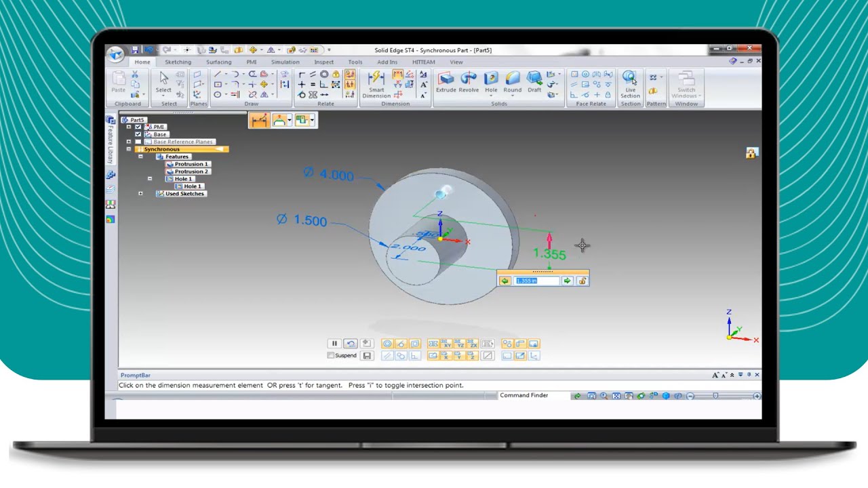Choose the Draft command
The image size is (868, 488).
coord(534,81)
